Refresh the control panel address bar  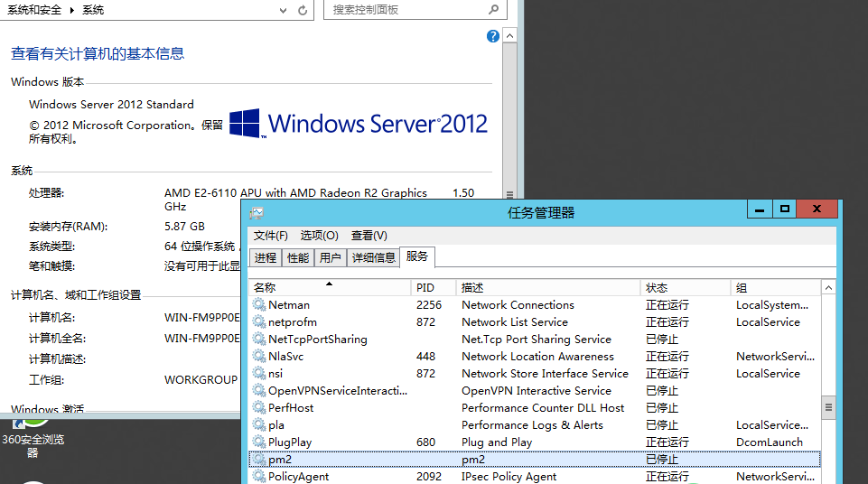pyautogui.click(x=303, y=10)
